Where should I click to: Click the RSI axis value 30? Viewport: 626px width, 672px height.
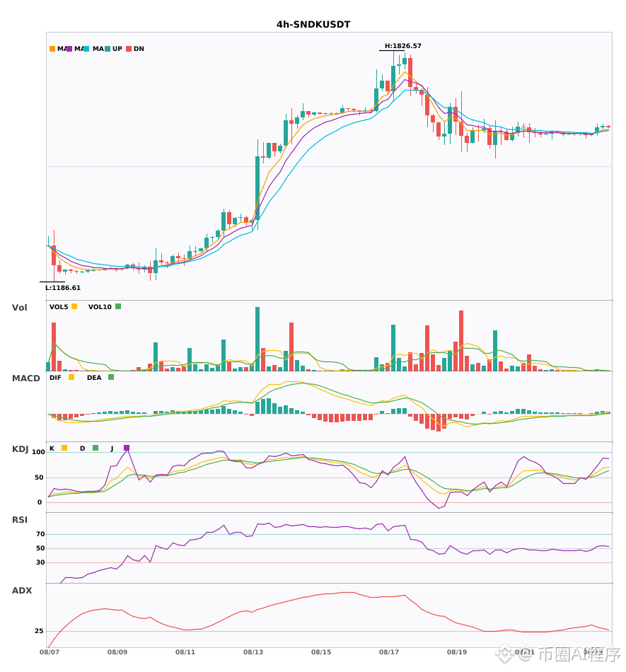[x=40, y=562]
